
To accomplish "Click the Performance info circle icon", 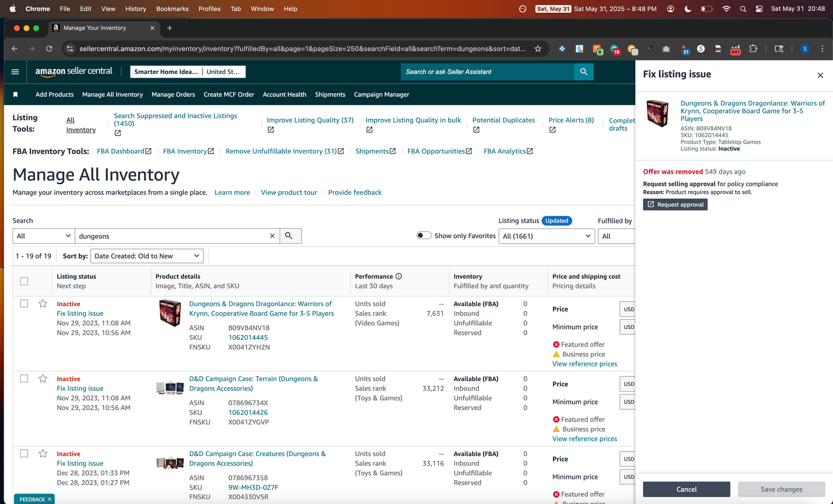I will point(398,276).
